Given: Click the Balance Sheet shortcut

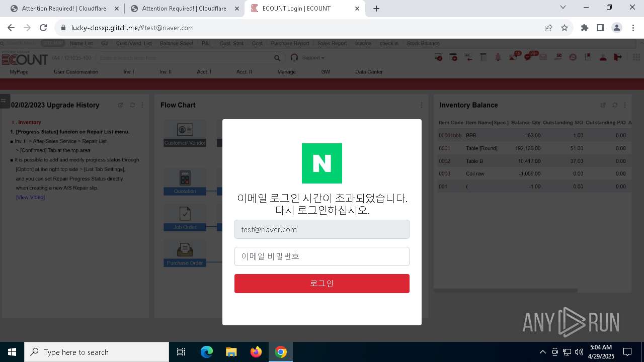Looking at the screenshot, I should (177, 43).
